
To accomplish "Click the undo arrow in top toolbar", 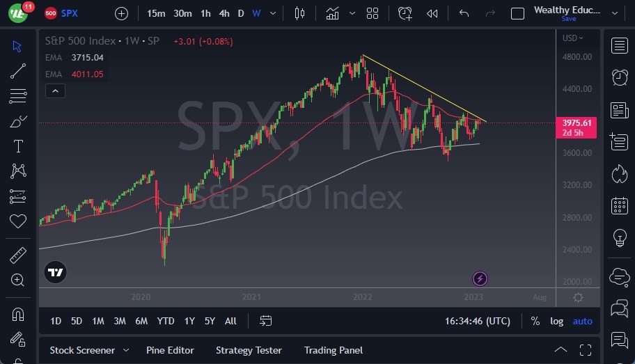I will click(x=464, y=13).
